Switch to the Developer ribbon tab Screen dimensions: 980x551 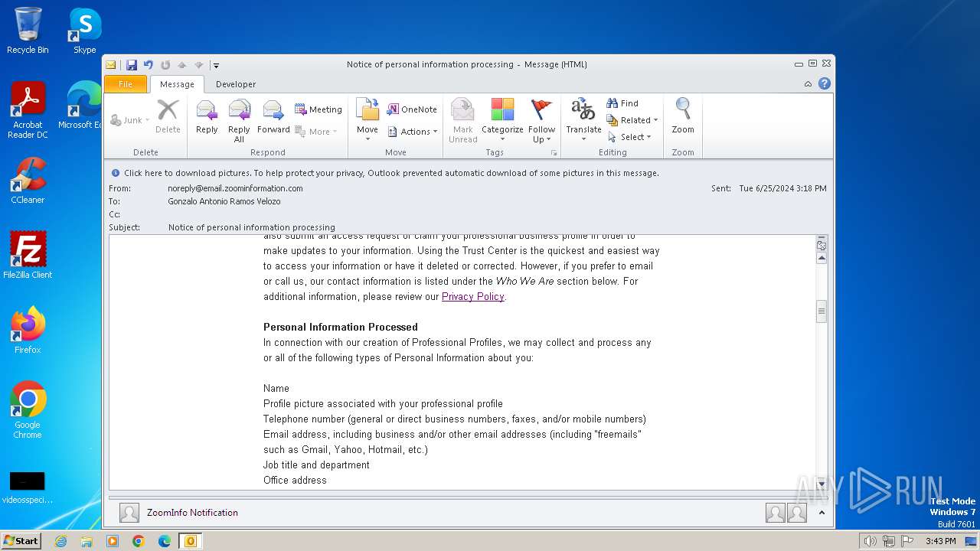click(x=236, y=84)
